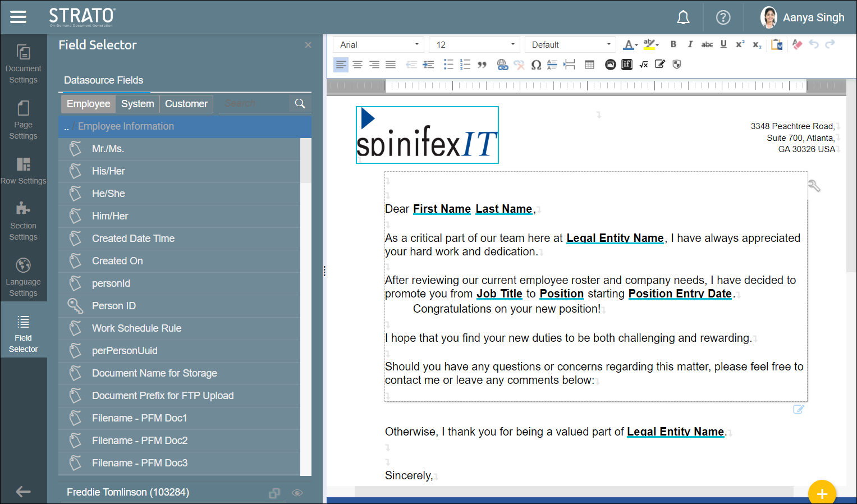Click the yellow plus add button
857x504 pixels.
click(822, 493)
